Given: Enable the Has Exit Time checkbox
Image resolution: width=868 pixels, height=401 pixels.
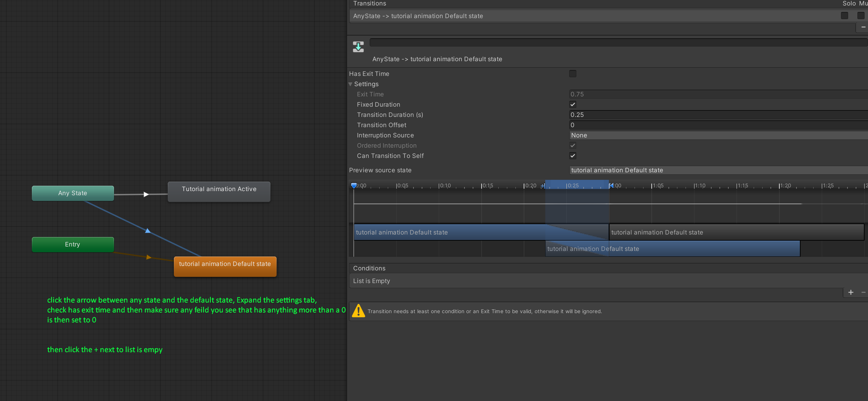Looking at the screenshot, I should [x=573, y=73].
